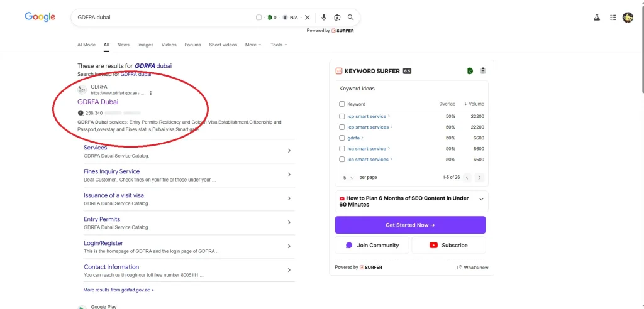Click the magnifying glass search icon
The width and height of the screenshot is (644, 309).
point(351,18)
